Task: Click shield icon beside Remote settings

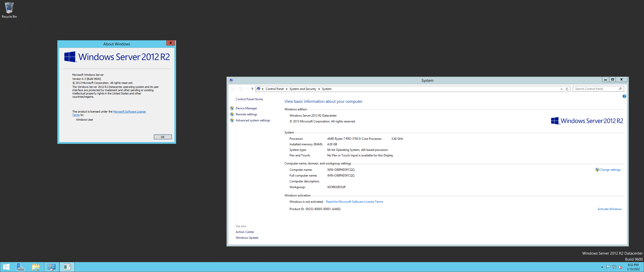Action: click(232, 114)
